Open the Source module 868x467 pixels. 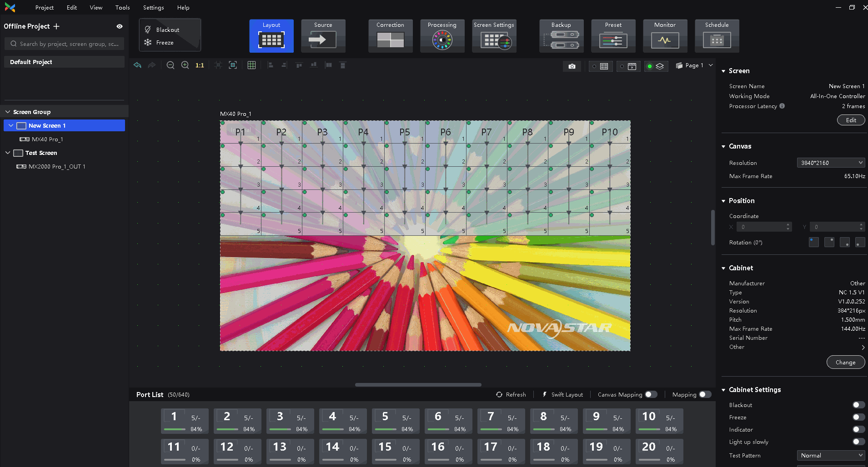[x=323, y=36]
